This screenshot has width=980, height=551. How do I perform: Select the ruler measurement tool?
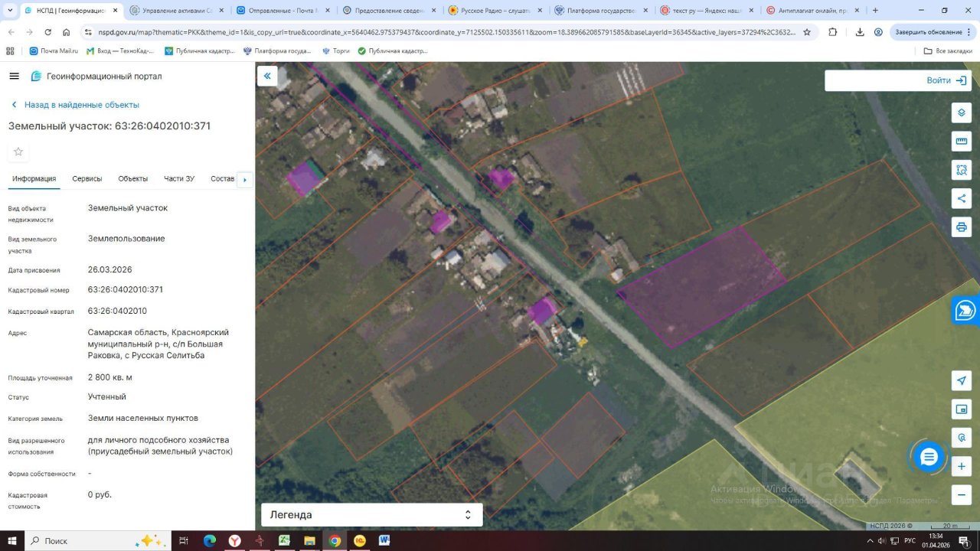point(961,142)
